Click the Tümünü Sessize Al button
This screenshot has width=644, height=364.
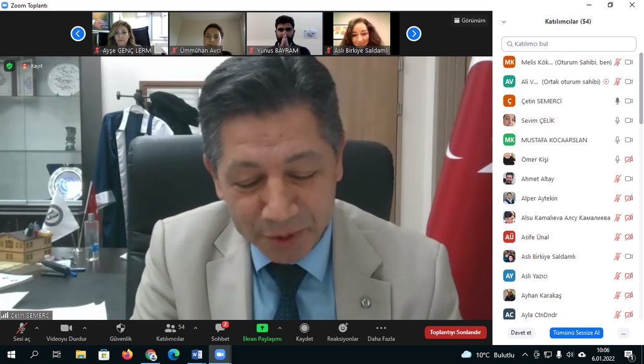[575, 333]
